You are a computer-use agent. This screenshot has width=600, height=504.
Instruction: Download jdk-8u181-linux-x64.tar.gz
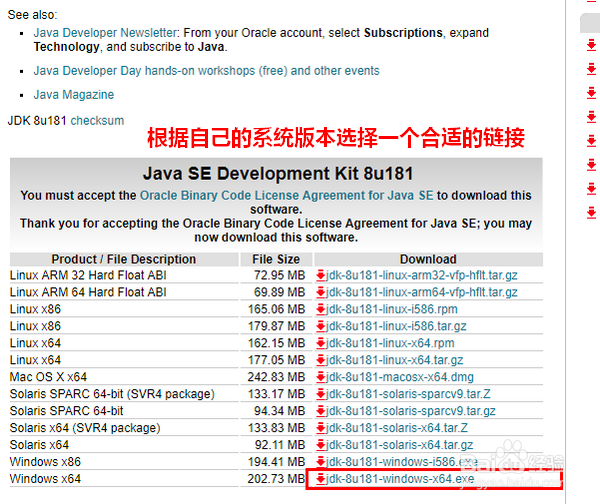point(395,360)
